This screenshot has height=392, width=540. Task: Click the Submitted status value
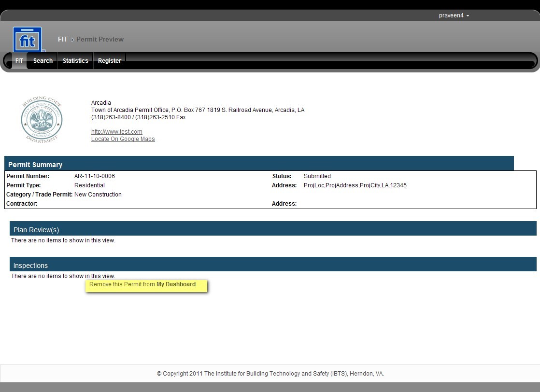tap(317, 176)
